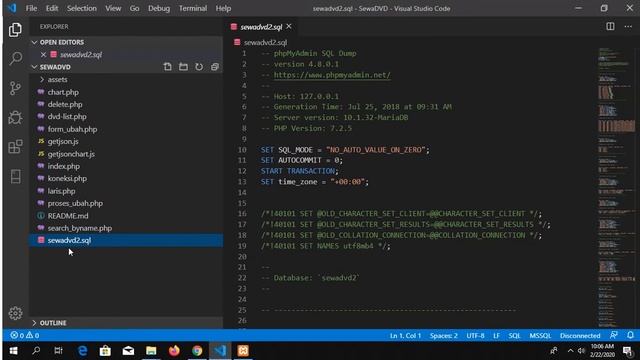
Task: Select language mode SQL in status bar
Action: click(x=514, y=336)
